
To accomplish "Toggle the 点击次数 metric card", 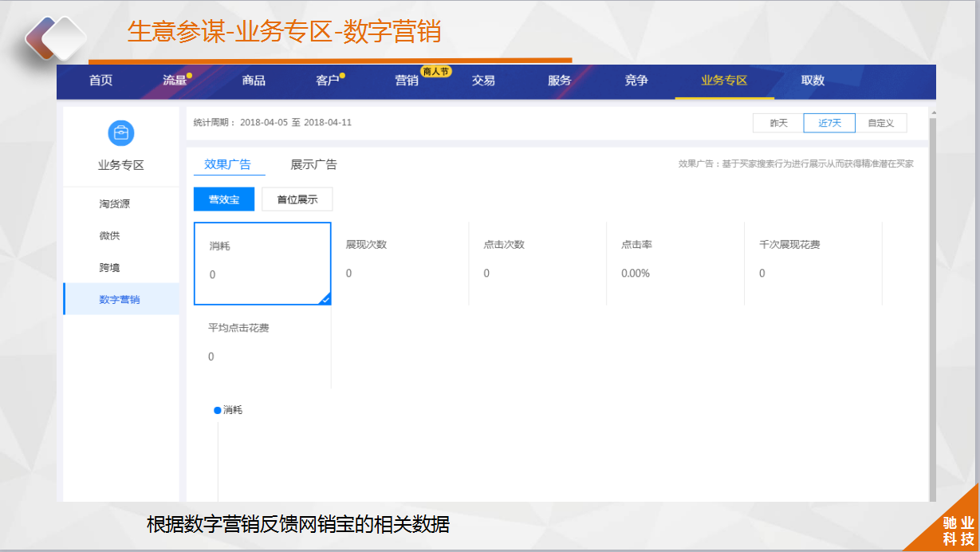I will point(538,263).
